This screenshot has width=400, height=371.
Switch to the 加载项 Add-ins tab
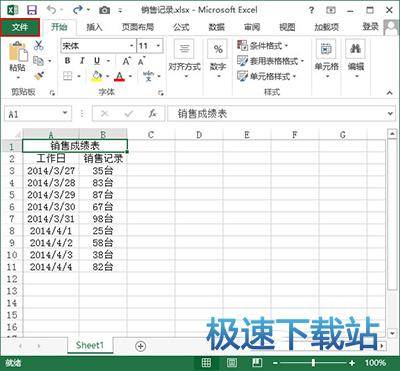(327, 27)
